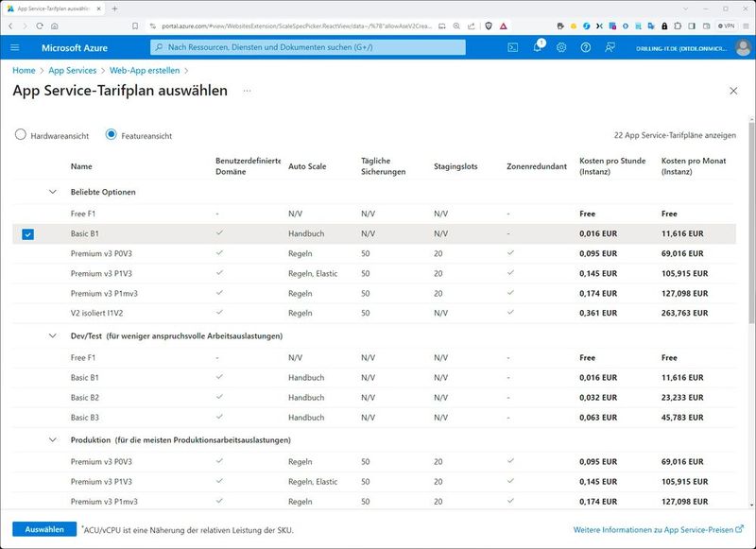Collapse the Dev/Test section

[52, 335]
